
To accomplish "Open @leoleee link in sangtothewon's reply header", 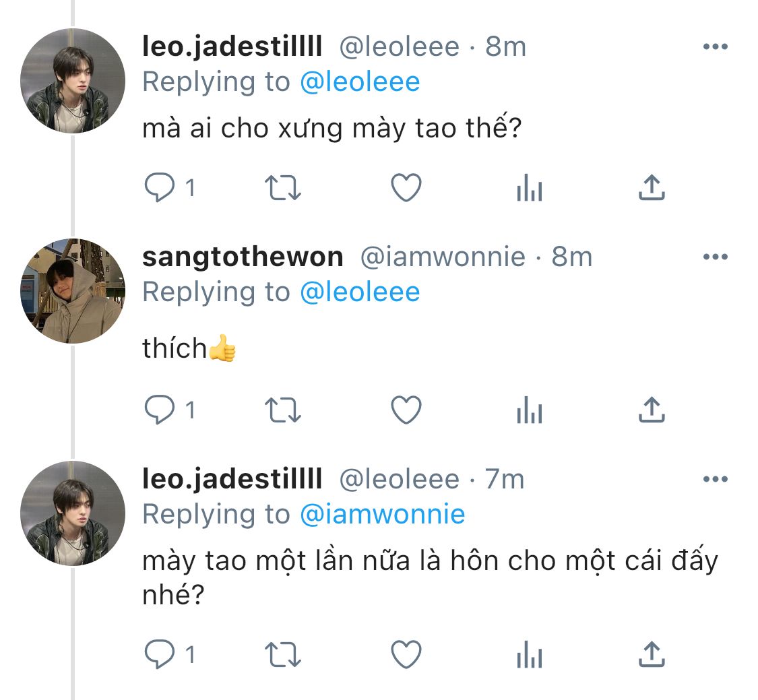I will tap(359, 292).
